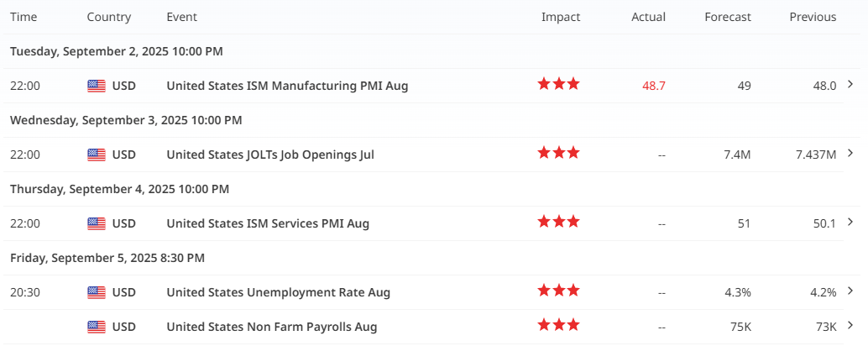Click the Impact column header
The height and width of the screenshot is (346, 868).
(560, 17)
